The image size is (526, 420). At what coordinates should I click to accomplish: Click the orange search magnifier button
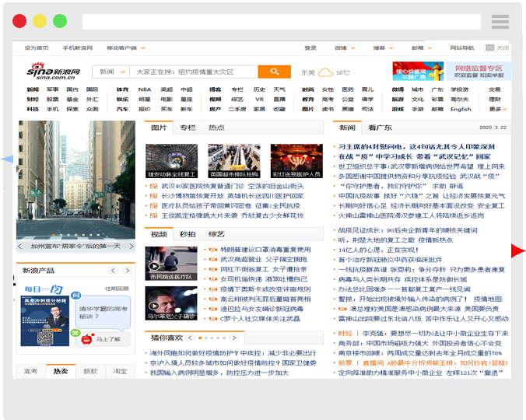click(x=274, y=72)
